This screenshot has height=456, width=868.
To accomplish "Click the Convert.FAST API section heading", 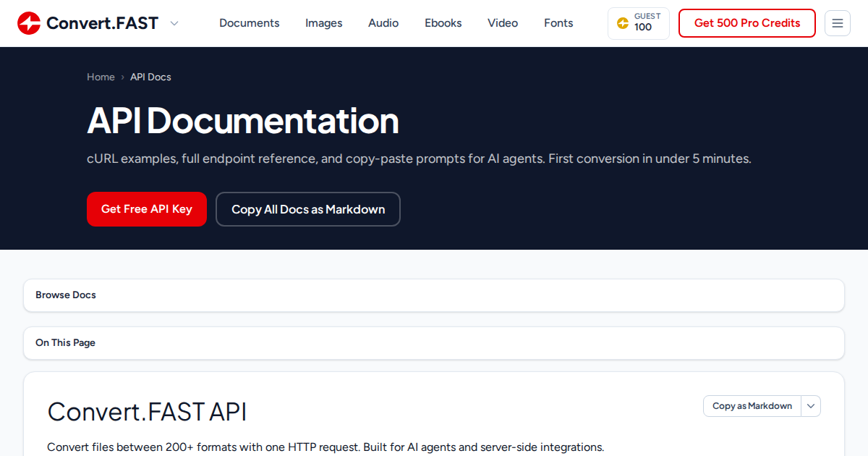I will coord(147,412).
